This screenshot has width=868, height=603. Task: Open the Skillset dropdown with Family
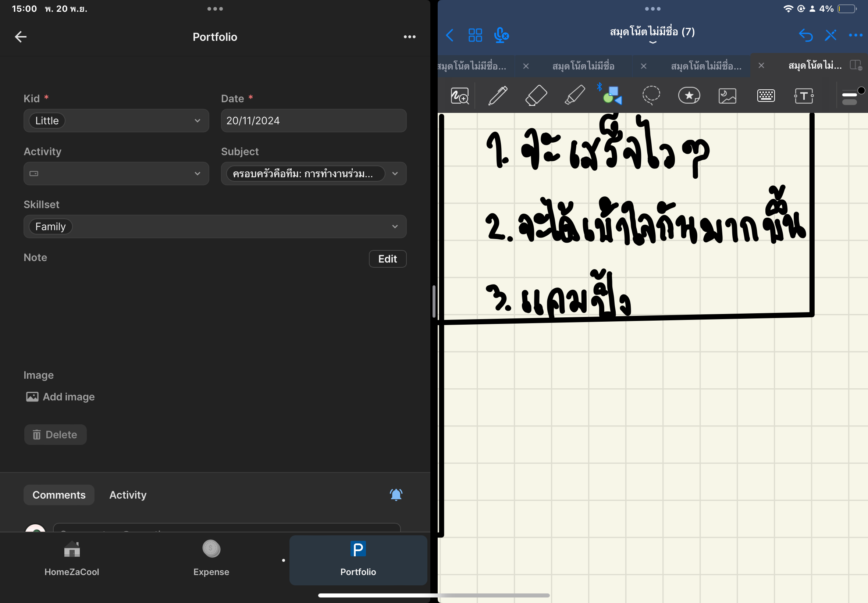tap(215, 226)
